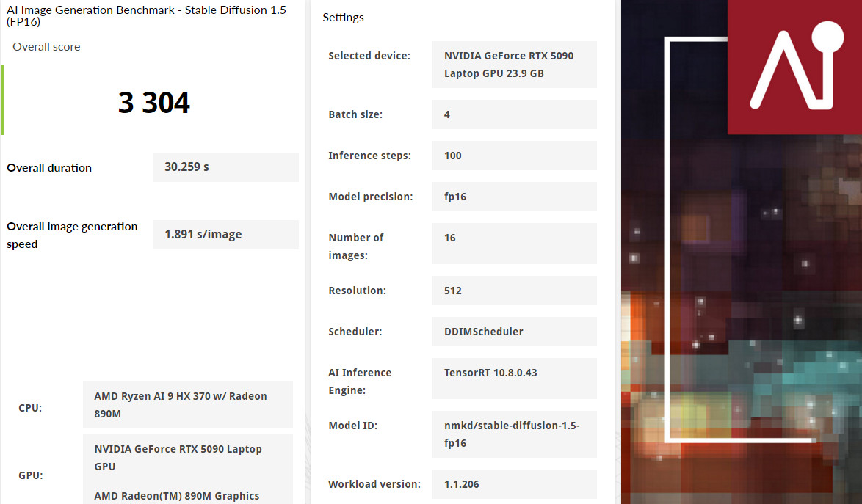
Task: Select the engine value TensorRT 10.8.0.43
Action: point(515,379)
